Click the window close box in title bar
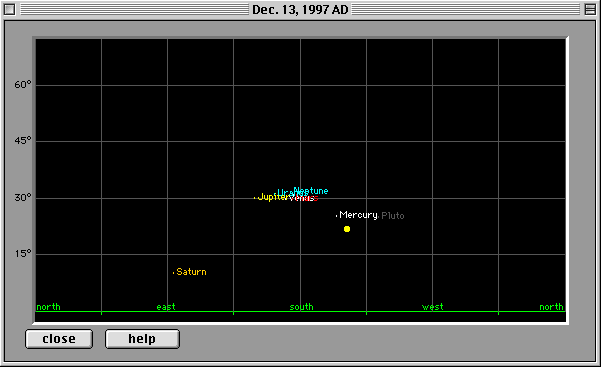The width and height of the screenshot is (601, 367). (10, 9)
